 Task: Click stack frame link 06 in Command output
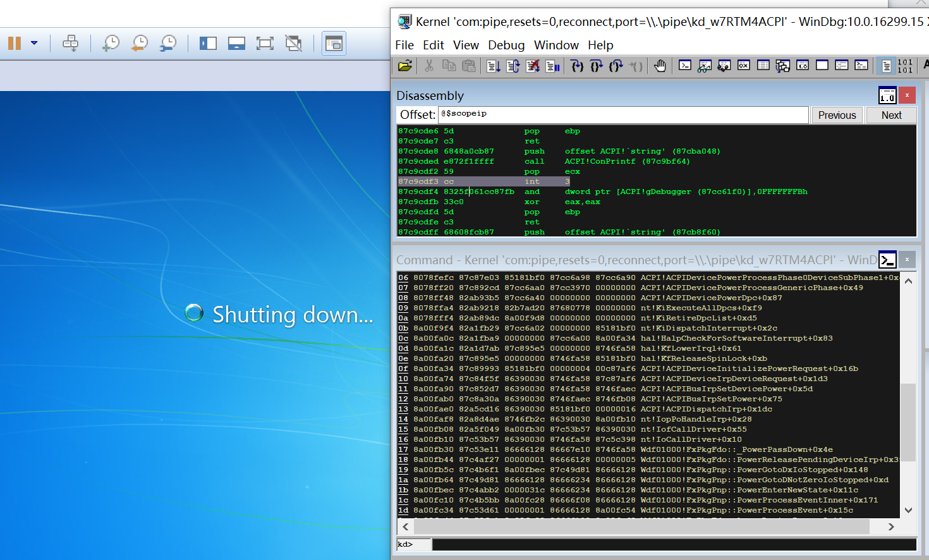point(403,277)
